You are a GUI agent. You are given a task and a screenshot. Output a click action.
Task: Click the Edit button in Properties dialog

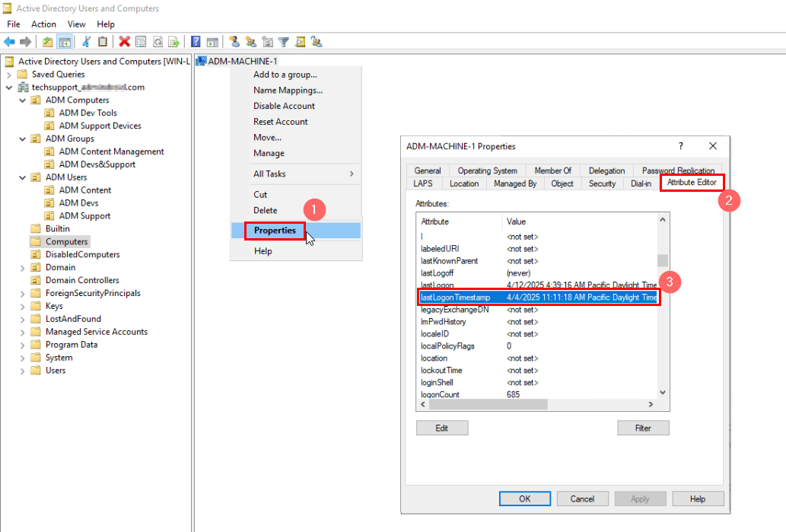[x=442, y=428]
